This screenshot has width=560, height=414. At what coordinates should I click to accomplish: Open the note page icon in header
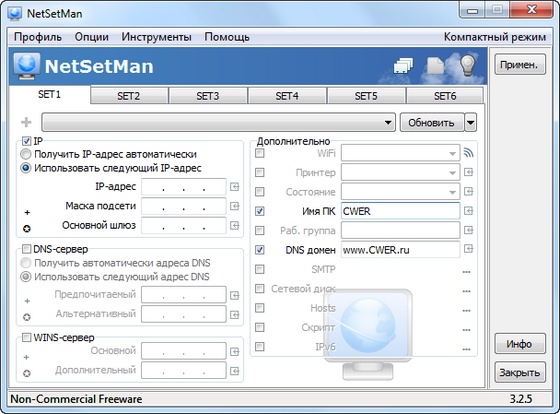(435, 66)
